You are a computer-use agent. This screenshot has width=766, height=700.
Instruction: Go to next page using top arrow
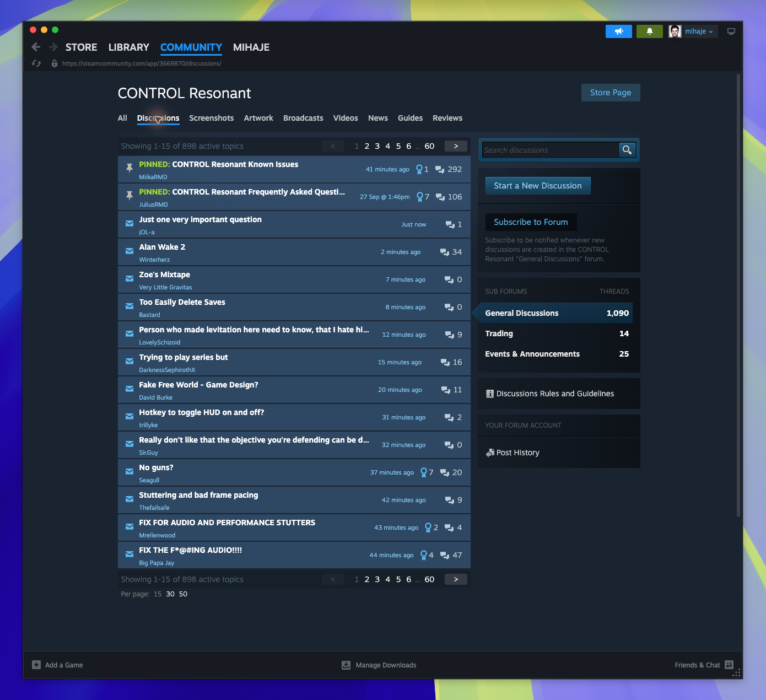pyautogui.click(x=456, y=146)
